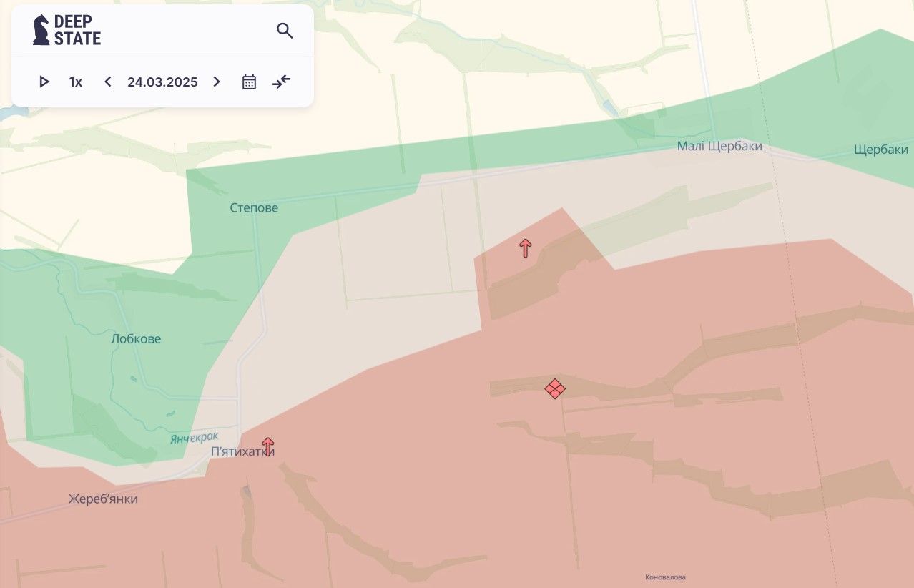Click the 24.03.2025 date text
The width and height of the screenshot is (914, 588).
pyautogui.click(x=162, y=82)
